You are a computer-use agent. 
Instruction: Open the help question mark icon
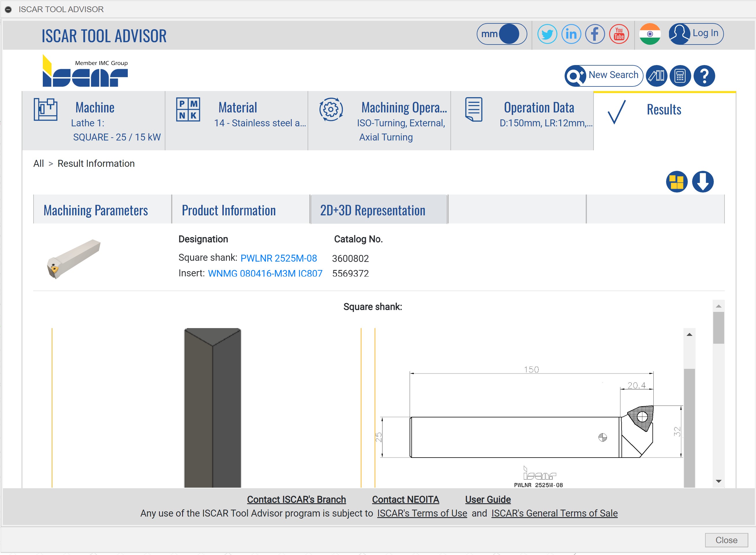(x=704, y=76)
